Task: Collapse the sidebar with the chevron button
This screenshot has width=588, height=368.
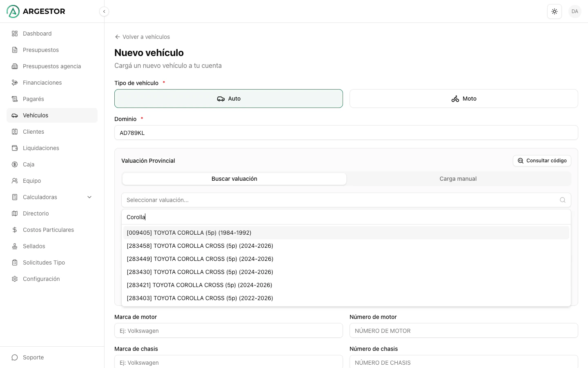Action: point(104,11)
